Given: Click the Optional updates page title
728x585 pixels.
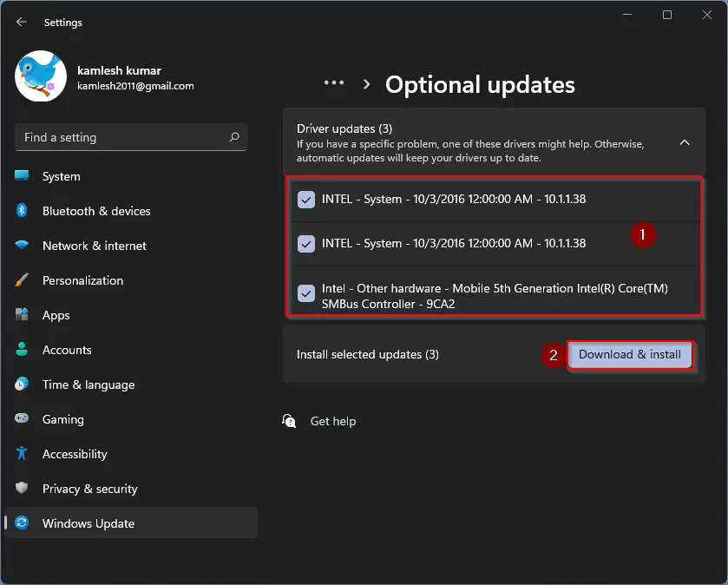Looking at the screenshot, I should click(x=480, y=84).
